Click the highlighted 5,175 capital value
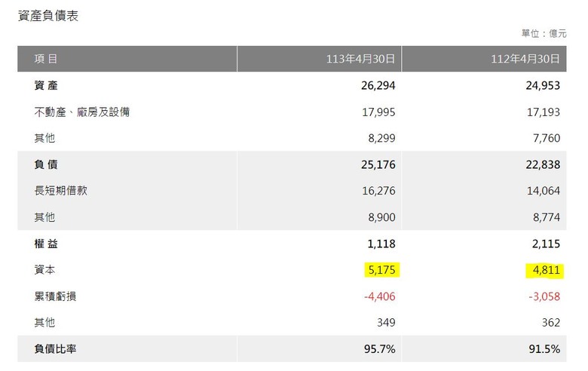Viewport: 588px width, 371px height. (381, 270)
